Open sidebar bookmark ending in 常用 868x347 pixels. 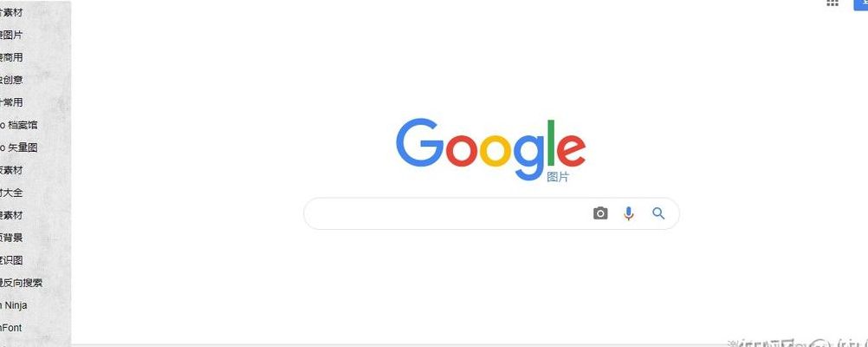[x=11, y=102]
